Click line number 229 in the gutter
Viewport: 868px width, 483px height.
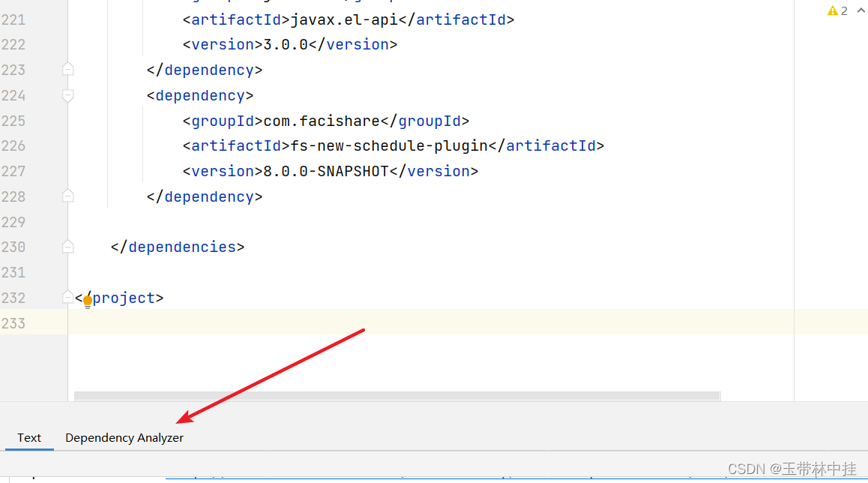13,222
